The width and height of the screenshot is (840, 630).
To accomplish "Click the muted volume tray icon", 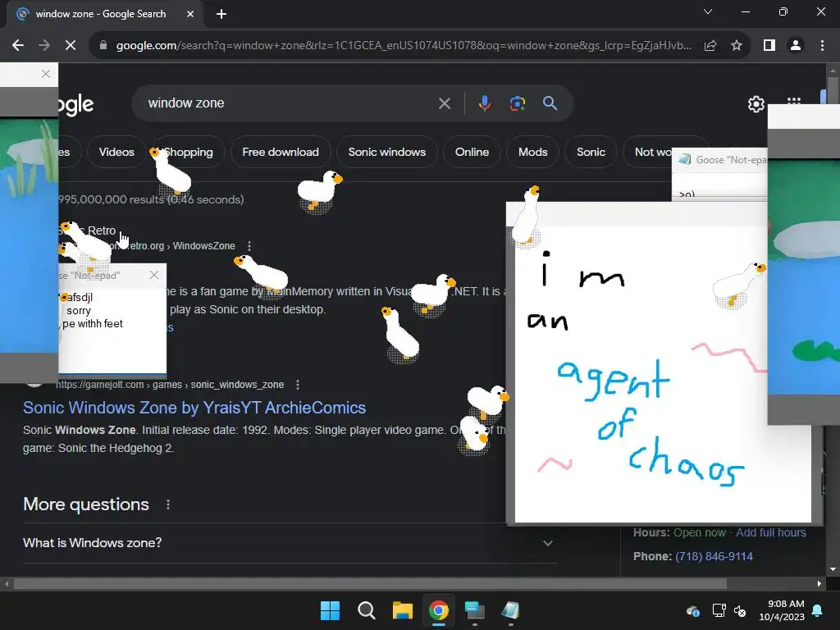I will 739,610.
